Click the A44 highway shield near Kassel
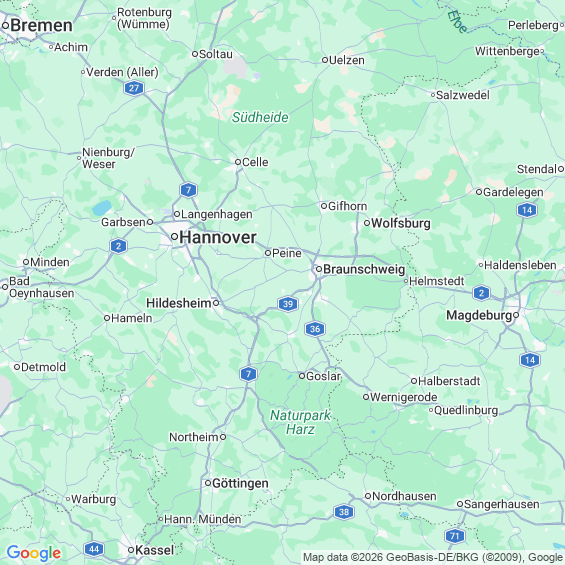The width and height of the screenshot is (565, 565). 94,549
